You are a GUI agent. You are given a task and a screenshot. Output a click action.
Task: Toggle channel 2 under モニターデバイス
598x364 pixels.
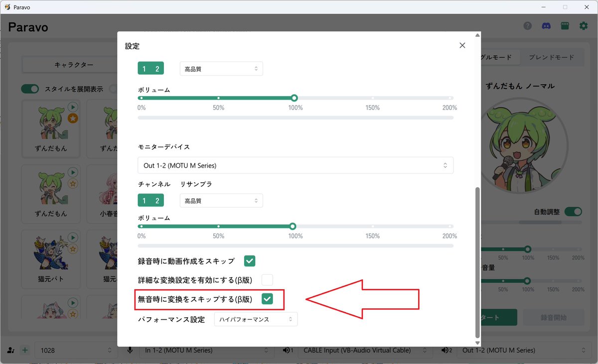pyautogui.click(x=157, y=201)
